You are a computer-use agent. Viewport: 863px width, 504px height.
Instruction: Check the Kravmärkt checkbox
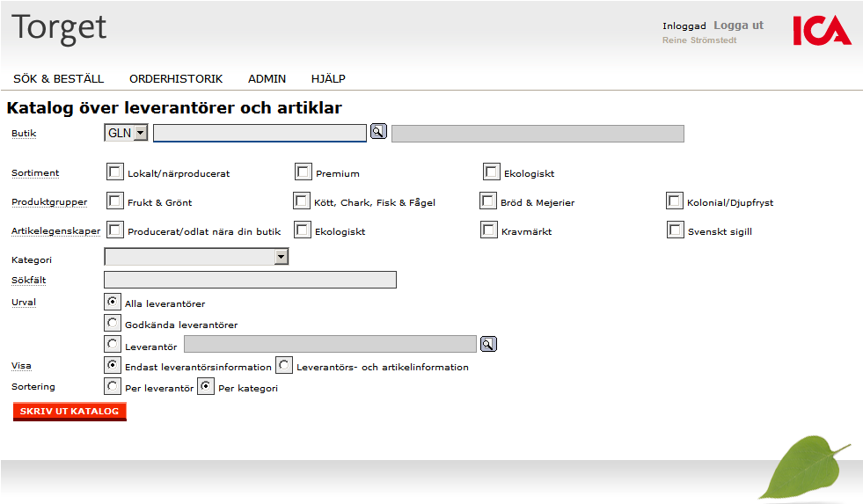489,230
